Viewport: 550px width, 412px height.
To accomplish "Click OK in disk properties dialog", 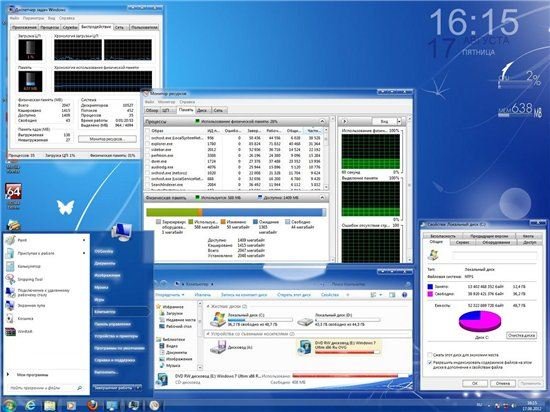I will tap(475, 383).
